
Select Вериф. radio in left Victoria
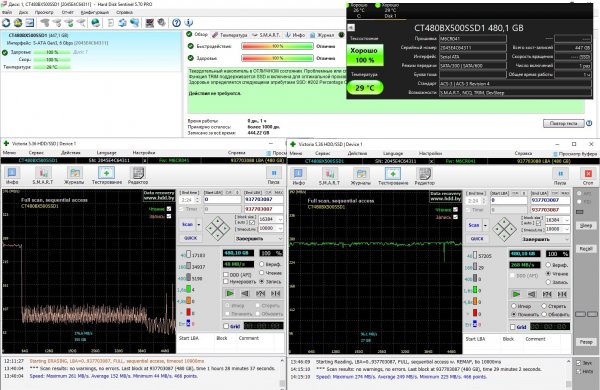[x=262, y=264]
